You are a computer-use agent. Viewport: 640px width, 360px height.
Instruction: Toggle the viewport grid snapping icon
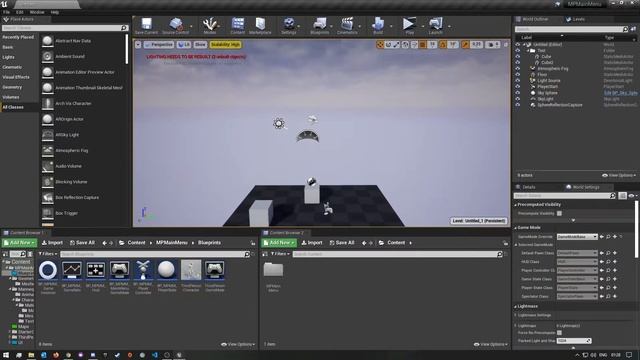423,44
